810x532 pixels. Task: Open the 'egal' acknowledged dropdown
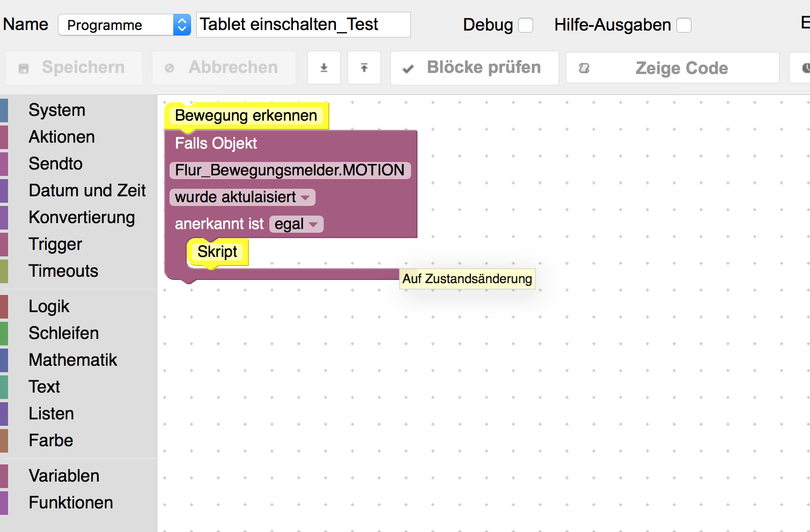[x=296, y=224]
